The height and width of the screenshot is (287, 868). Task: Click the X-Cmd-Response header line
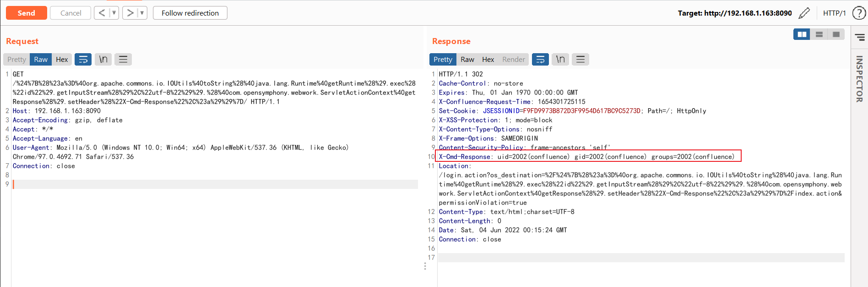point(586,157)
